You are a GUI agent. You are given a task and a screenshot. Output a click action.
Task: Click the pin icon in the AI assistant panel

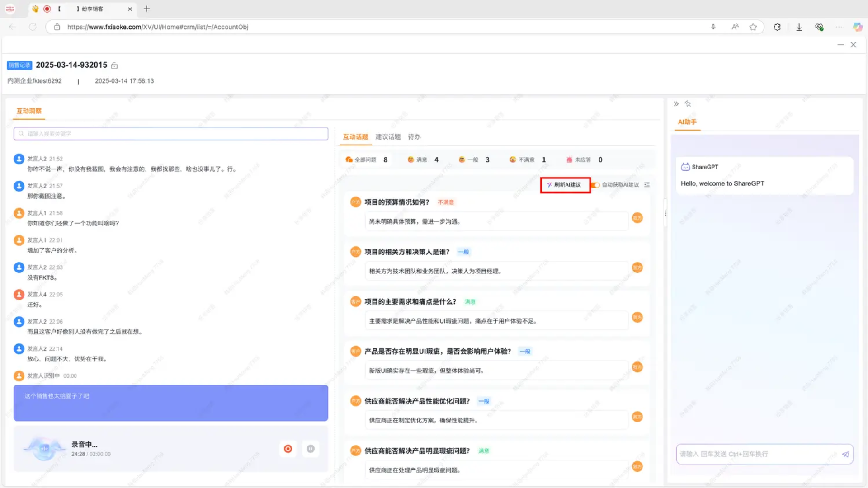(x=688, y=104)
